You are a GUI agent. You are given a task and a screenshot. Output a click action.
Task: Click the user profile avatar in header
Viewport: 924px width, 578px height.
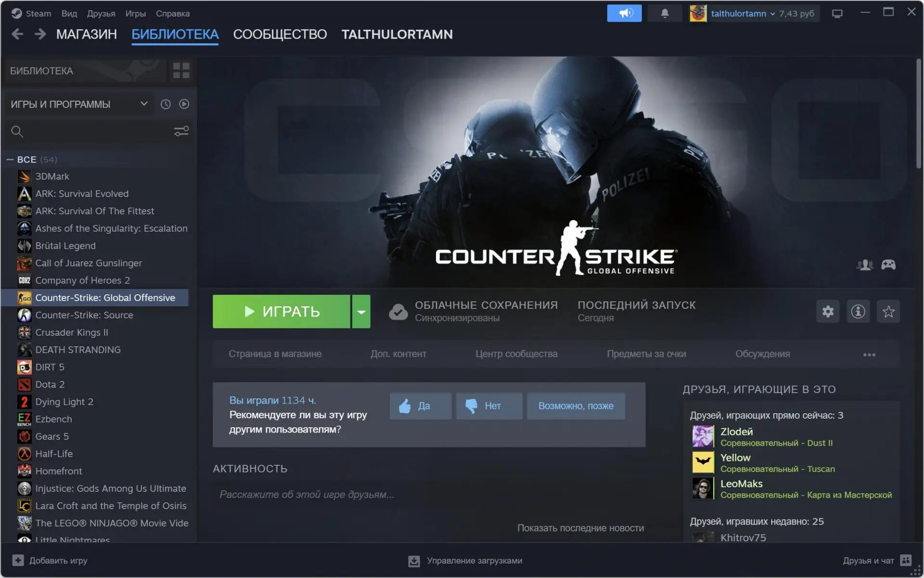(698, 13)
